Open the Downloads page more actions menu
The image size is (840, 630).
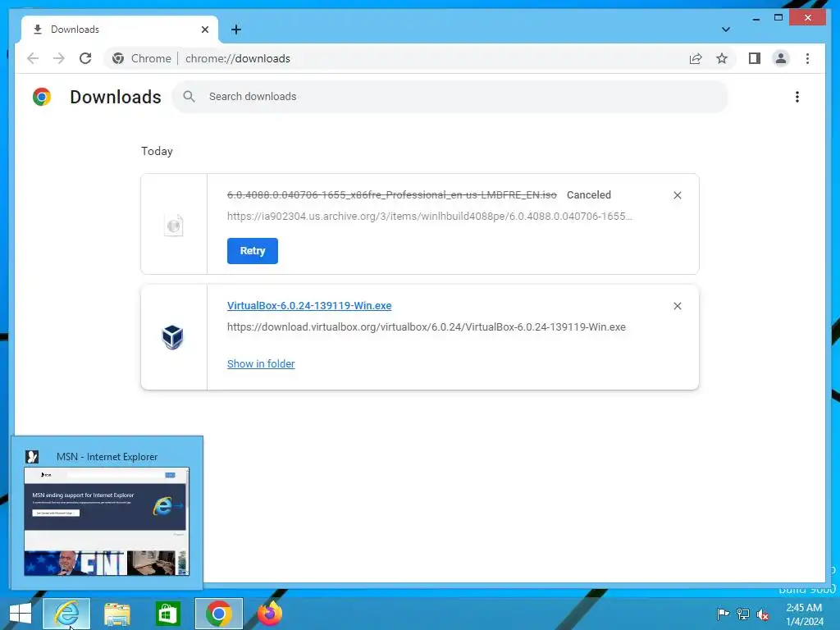797,97
